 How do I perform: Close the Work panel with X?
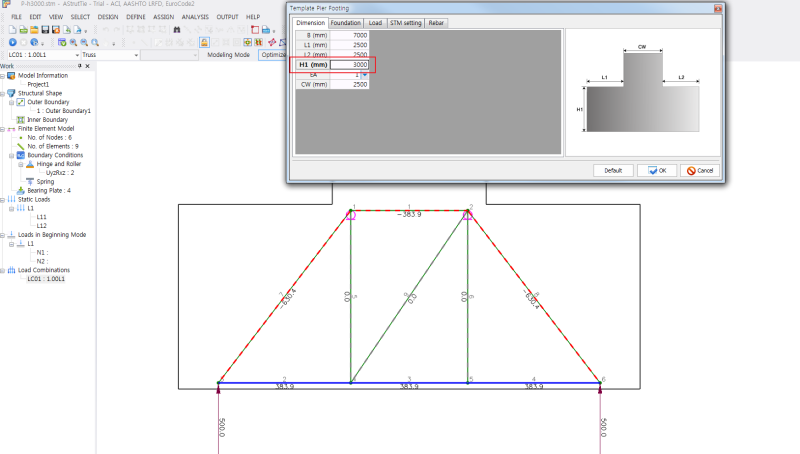pos(88,66)
